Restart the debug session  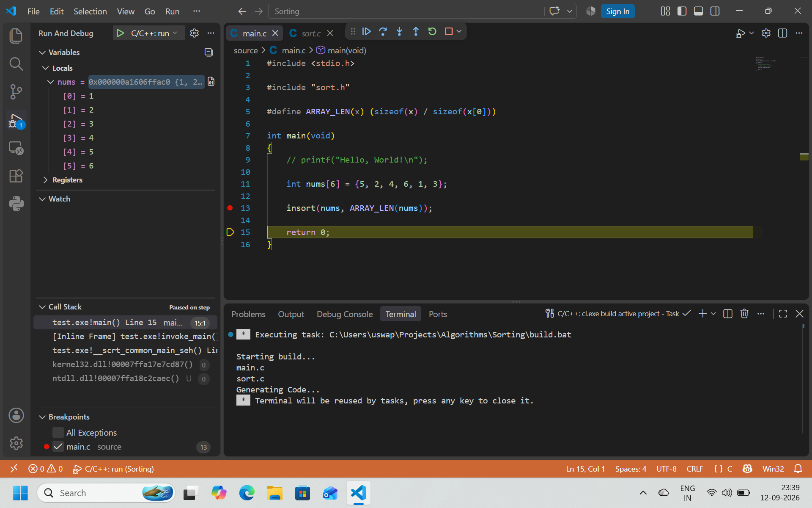432,31
